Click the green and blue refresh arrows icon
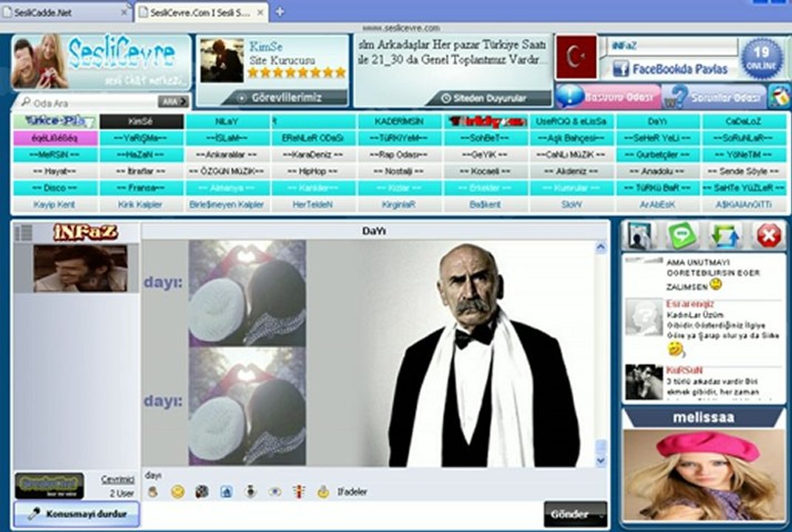792x532 pixels. [x=725, y=236]
